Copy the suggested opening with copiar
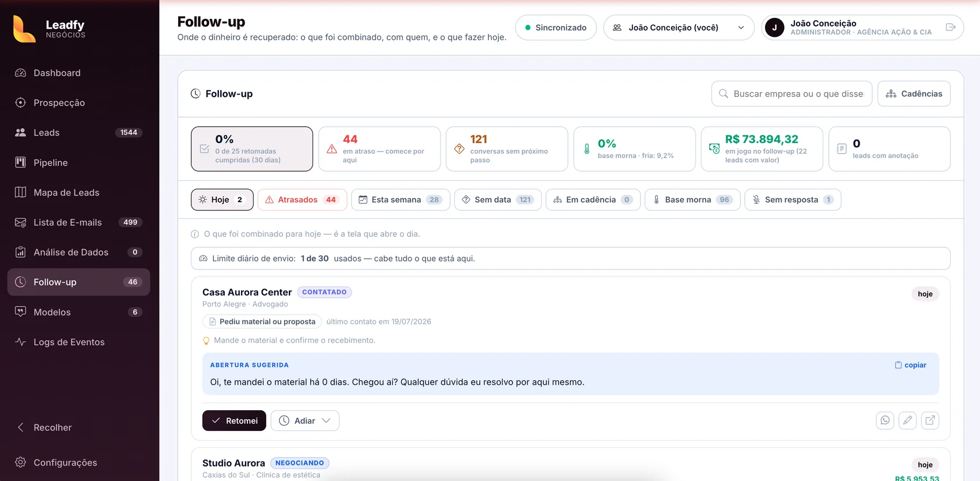The height and width of the screenshot is (481, 980). (911, 365)
